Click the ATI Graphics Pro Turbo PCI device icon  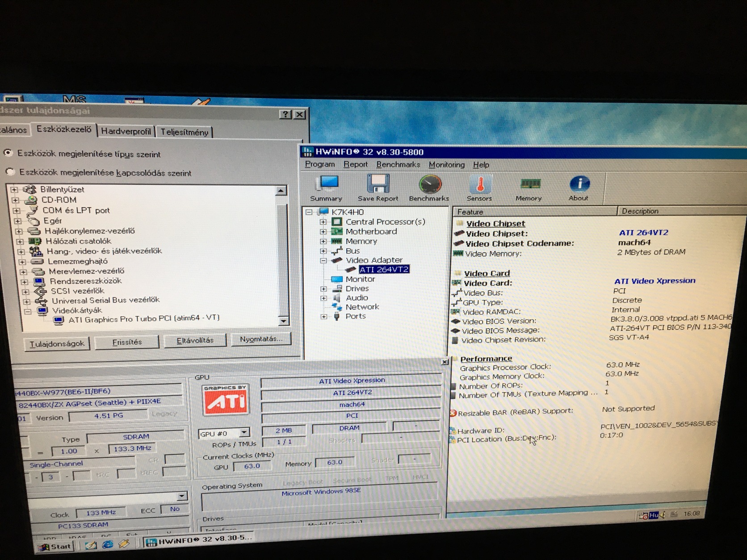(59, 320)
